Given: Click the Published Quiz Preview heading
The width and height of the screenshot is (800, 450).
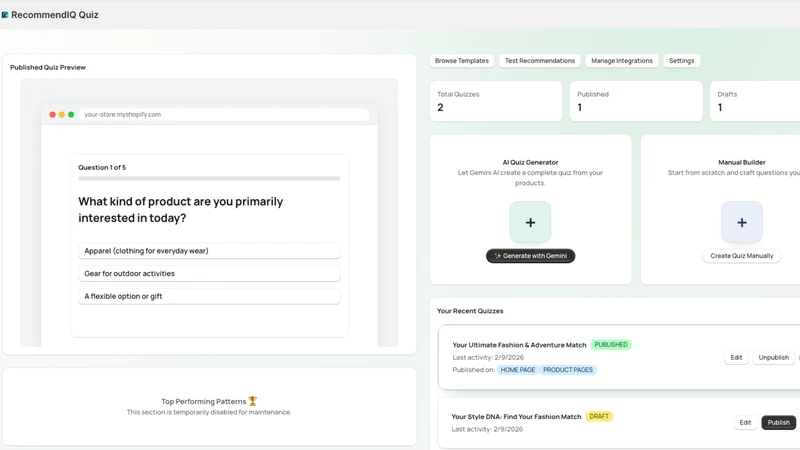Looking at the screenshot, I should 48,67.
